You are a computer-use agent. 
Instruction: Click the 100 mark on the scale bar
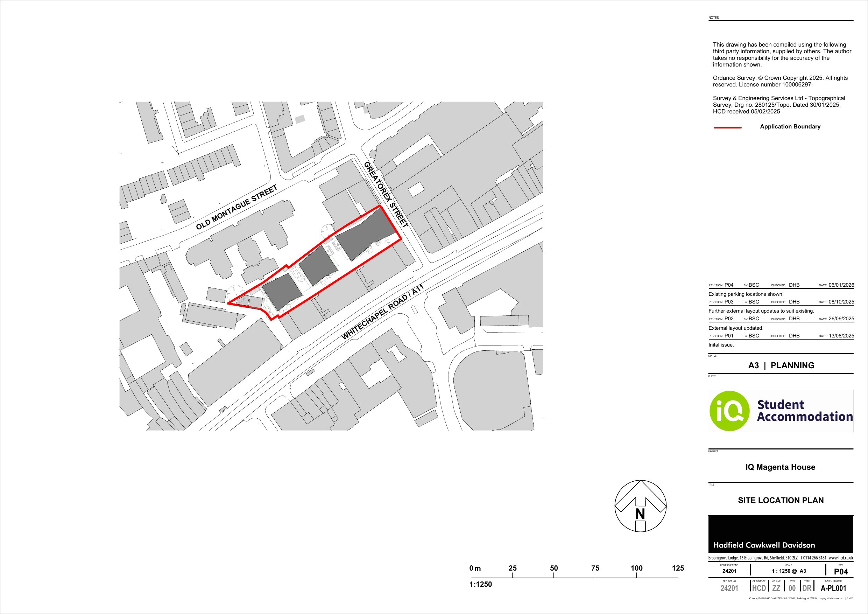(x=636, y=568)
